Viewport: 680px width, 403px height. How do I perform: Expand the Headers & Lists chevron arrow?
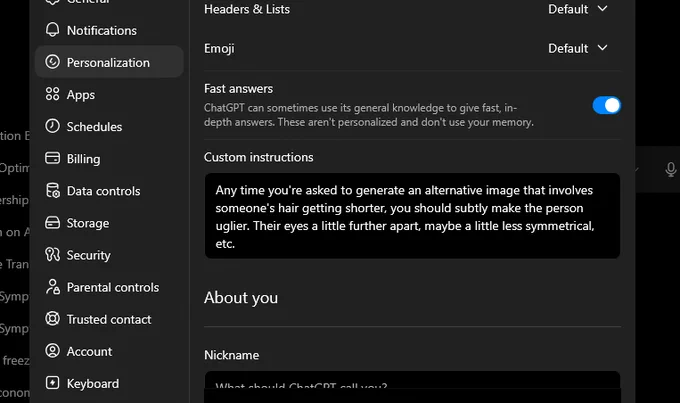[602, 9]
